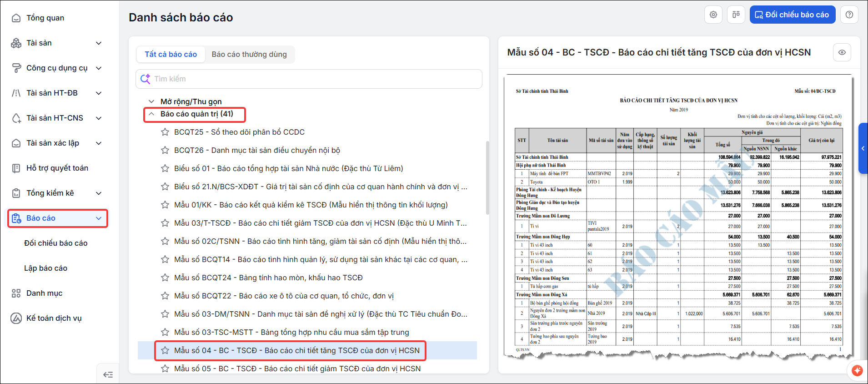Image resolution: width=868 pixels, height=384 pixels.
Task: Open the Tổng quan sidebar item
Action: pos(45,18)
